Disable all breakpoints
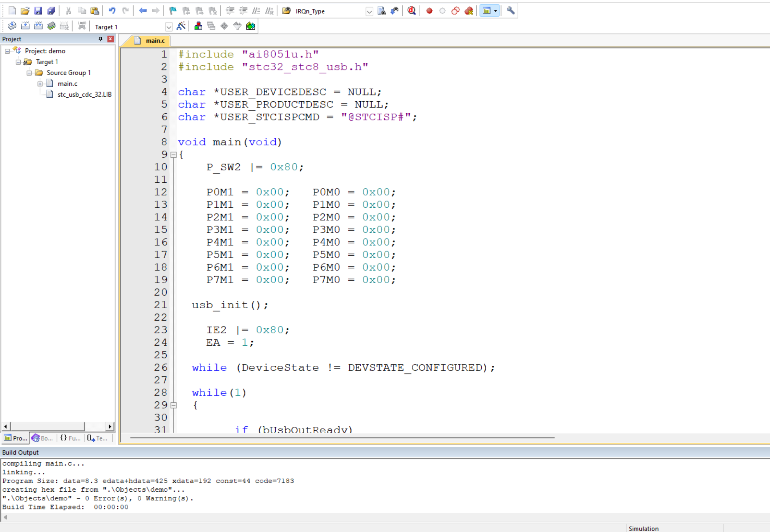 pyautogui.click(x=455, y=11)
